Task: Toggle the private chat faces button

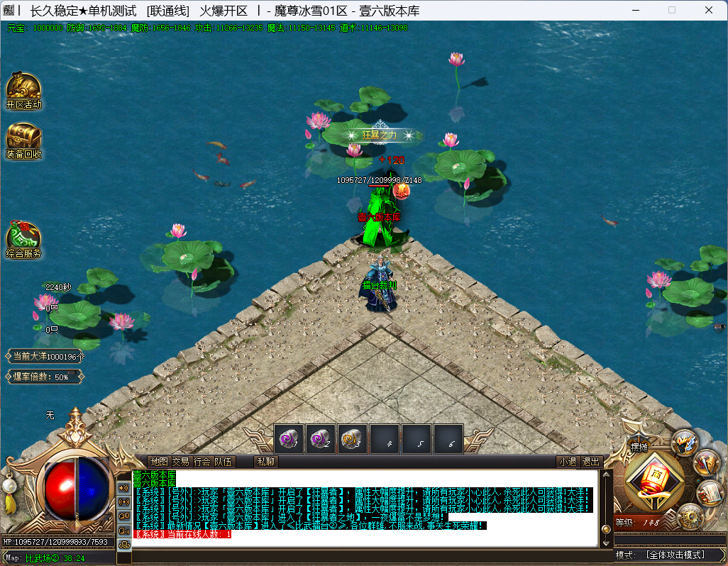Action: pyautogui.click(x=124, y=516)
